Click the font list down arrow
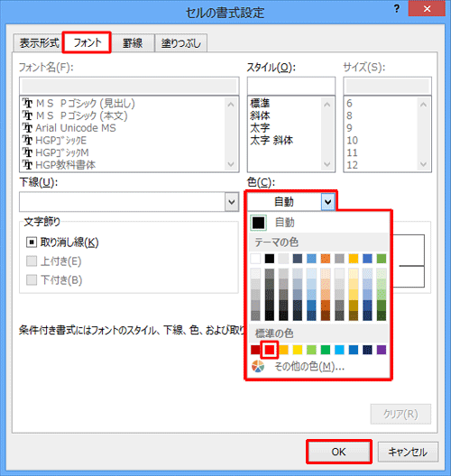Screen dimensions: 451x476 (x=231, y=164)
